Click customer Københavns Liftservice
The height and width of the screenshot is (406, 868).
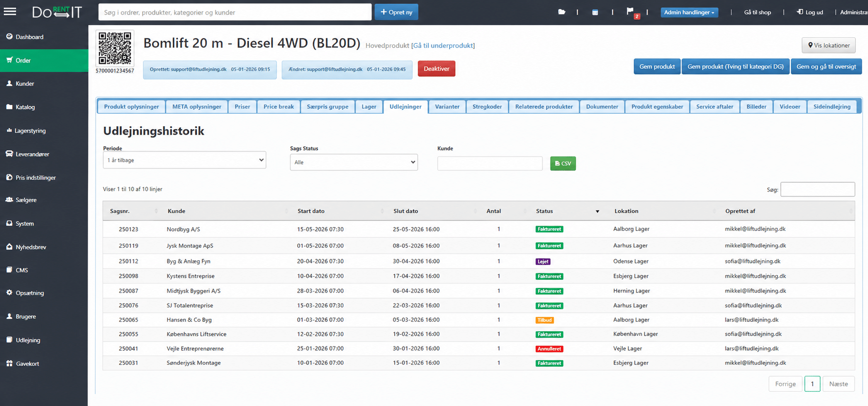[x=196, y=334]
